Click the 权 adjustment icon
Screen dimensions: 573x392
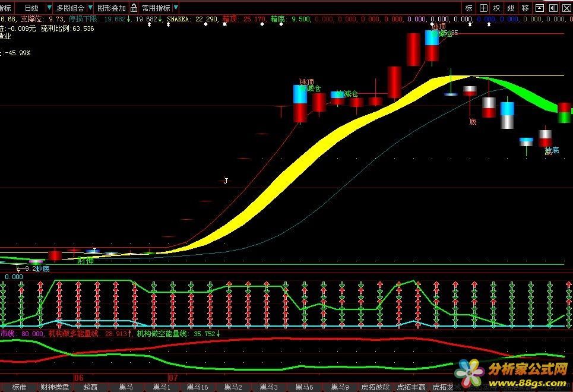tap(497, 8)
